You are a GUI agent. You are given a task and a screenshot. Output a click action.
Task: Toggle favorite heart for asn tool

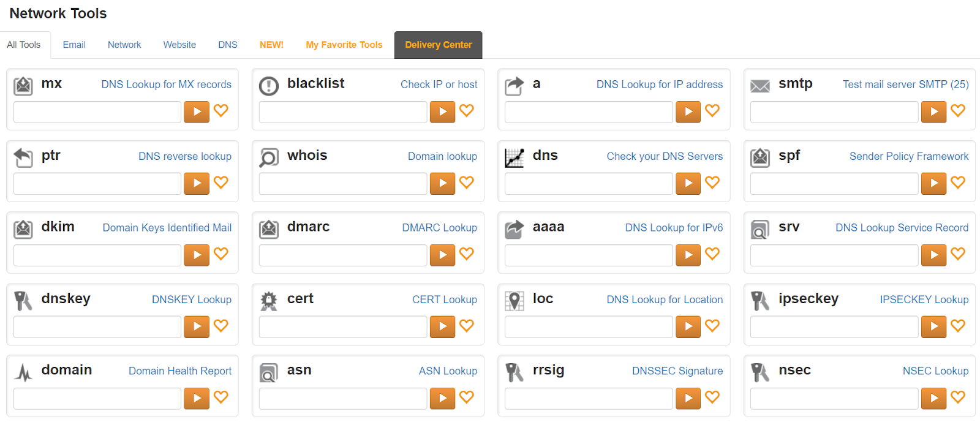[x=467, y=398]
